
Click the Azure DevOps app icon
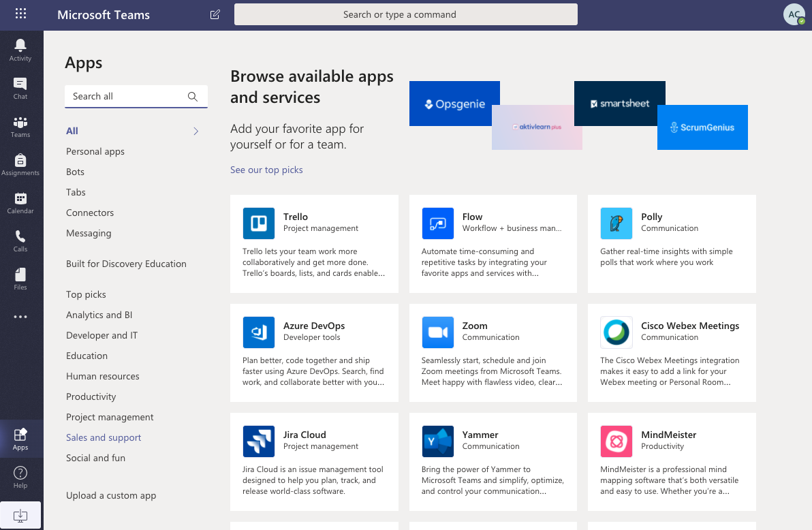tap(258, 332)
